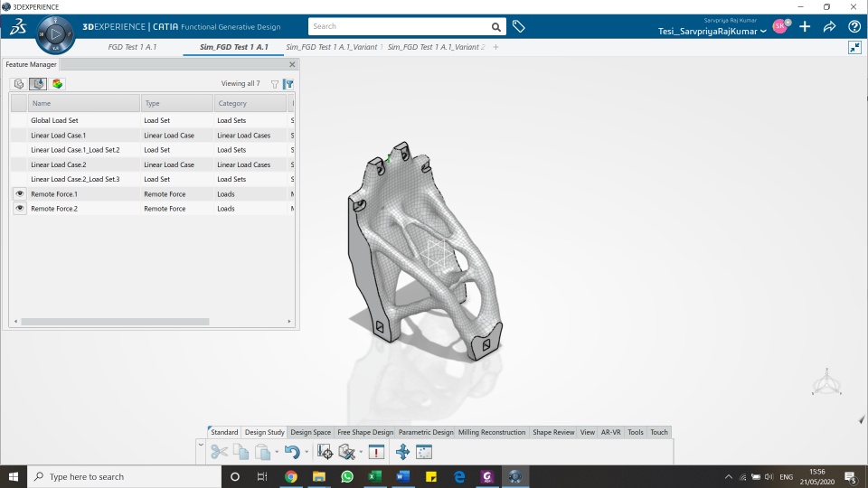Click the red exclamation window icon
The width and height of the screenshot is (868, 488).
tap(376, 452)
